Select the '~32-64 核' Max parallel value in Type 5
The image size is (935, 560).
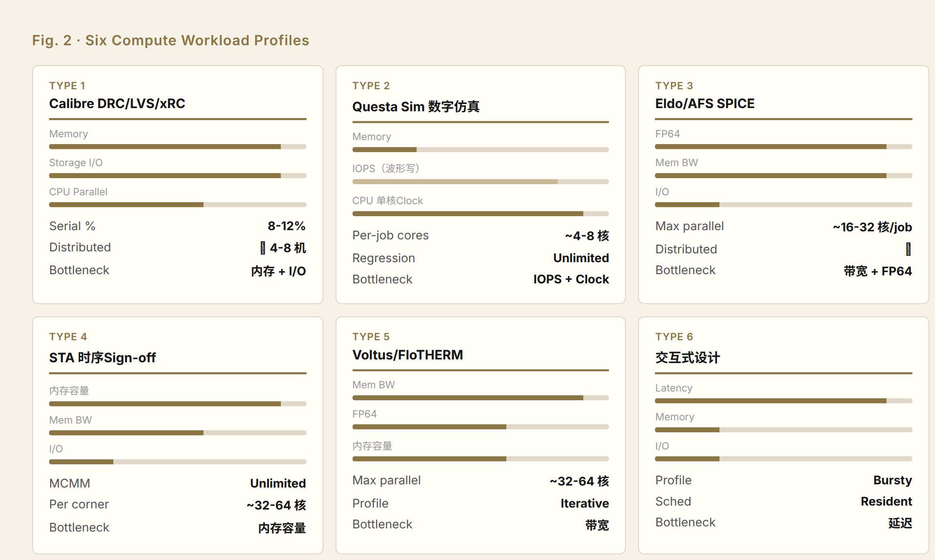(x=579, y=481)
